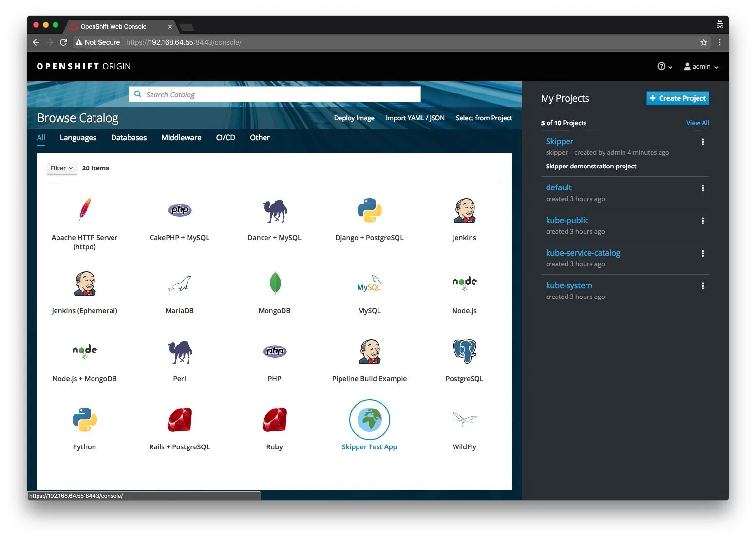Image resolution: width=756 pixels, height=539 pixels.
Task: Switch to the Other tab
Action: 260,138
